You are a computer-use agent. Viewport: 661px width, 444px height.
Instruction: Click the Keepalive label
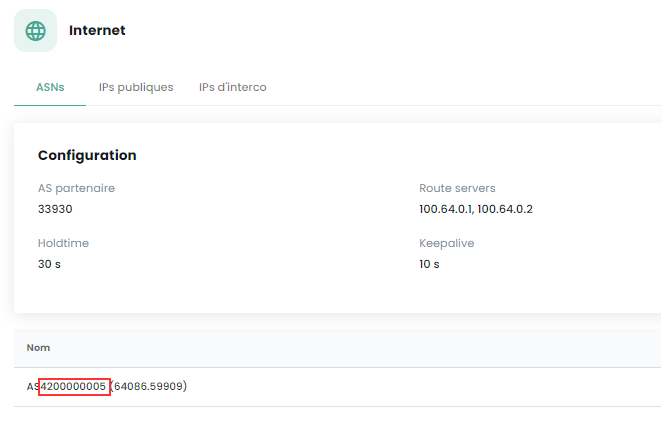[446, 243]
